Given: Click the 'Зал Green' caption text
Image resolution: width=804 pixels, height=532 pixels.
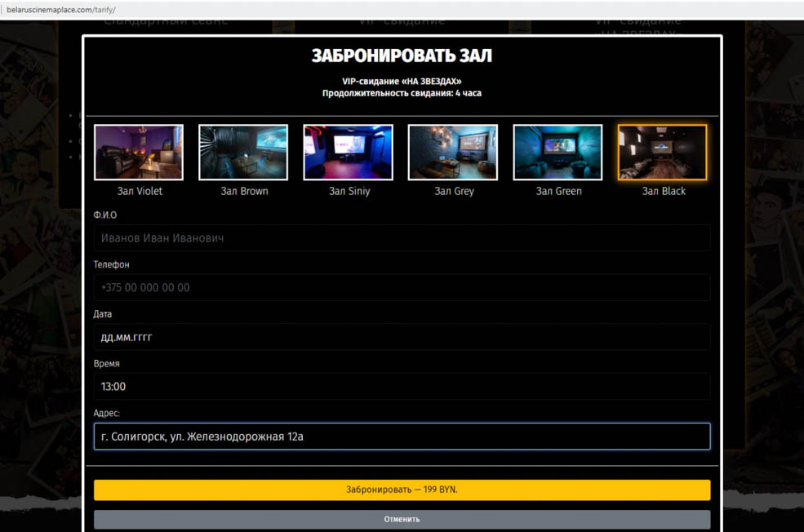Looking at the screenshot, I should pyautogui.click(x=558, y=191).
